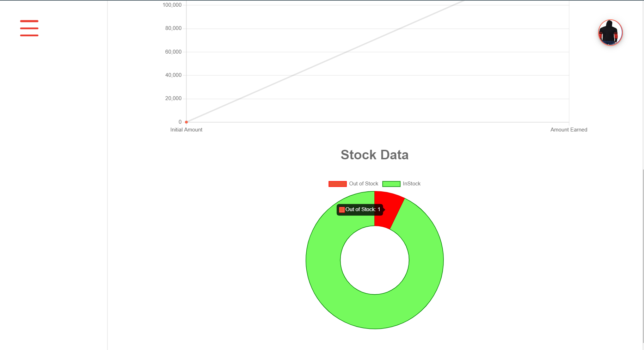The height and width of the screenshot is (350, 644).
Task: Click the Stock Data chart title
Action: coord(375,155)
